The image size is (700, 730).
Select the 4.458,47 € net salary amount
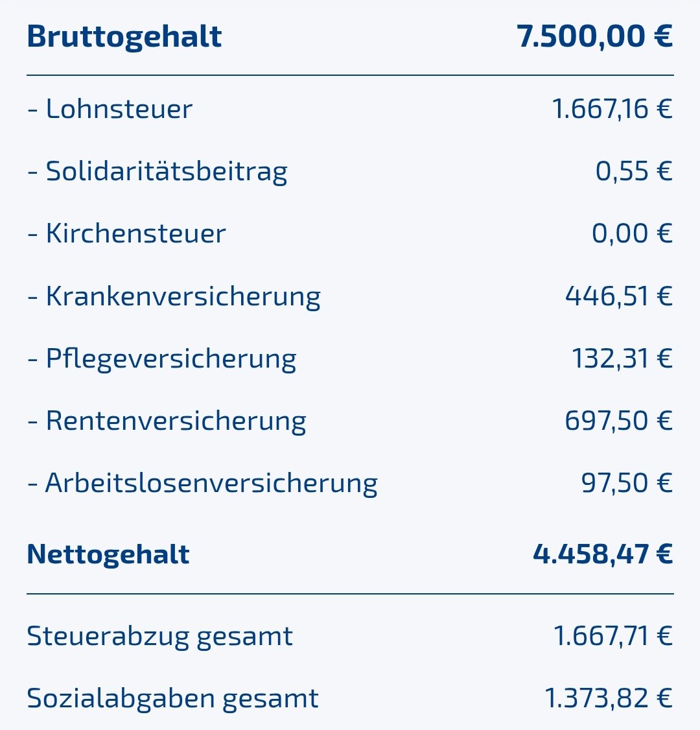[x=603, y=554]
